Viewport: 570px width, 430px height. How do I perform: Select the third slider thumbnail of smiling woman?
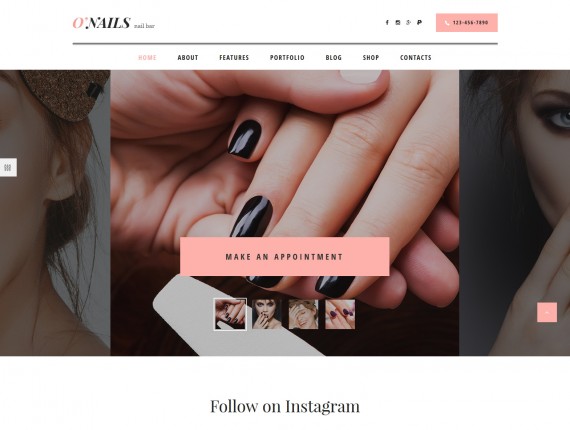pos(304,314)
